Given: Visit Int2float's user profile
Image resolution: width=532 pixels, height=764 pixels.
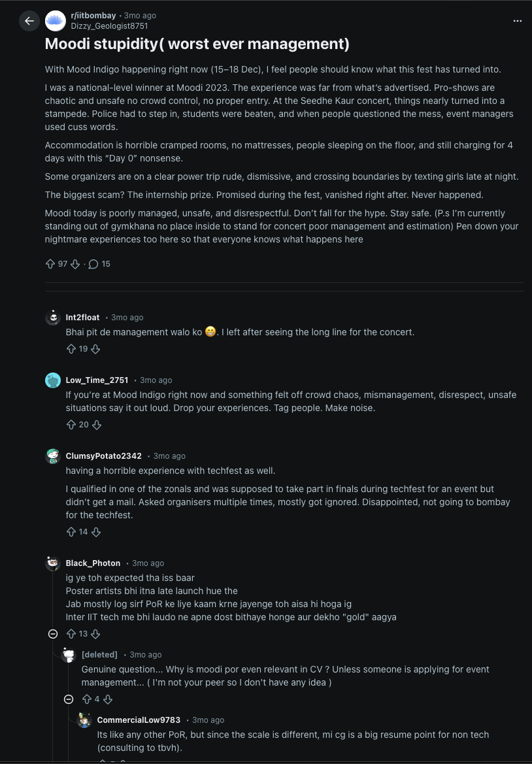Looking at the screenshot, I should pyautogui.click(x=82, y=318).
